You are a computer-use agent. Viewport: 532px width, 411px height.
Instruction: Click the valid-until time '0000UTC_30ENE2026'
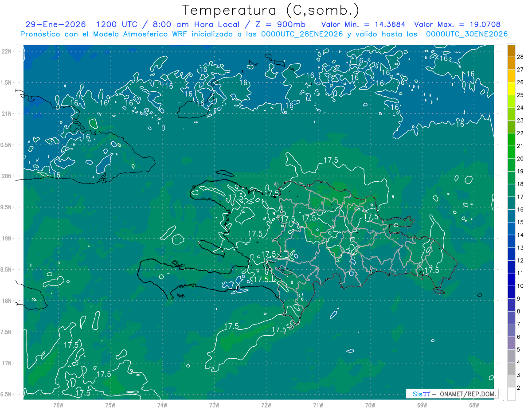point(467,34)
